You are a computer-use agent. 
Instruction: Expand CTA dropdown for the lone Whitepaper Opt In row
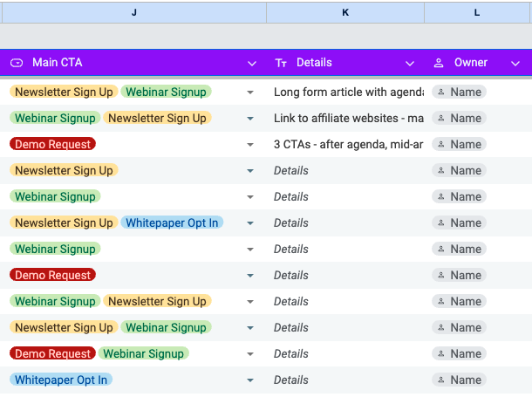click(250, 380)
